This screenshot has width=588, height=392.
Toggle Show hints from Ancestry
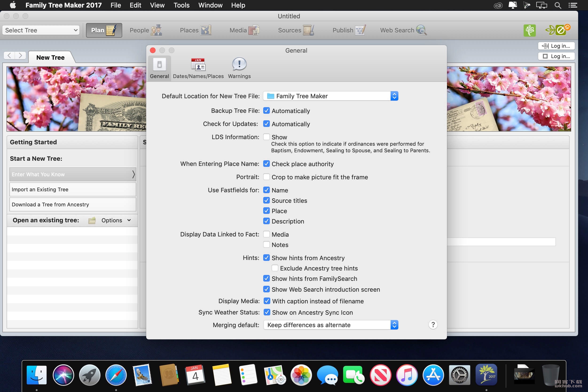(267, 258)
